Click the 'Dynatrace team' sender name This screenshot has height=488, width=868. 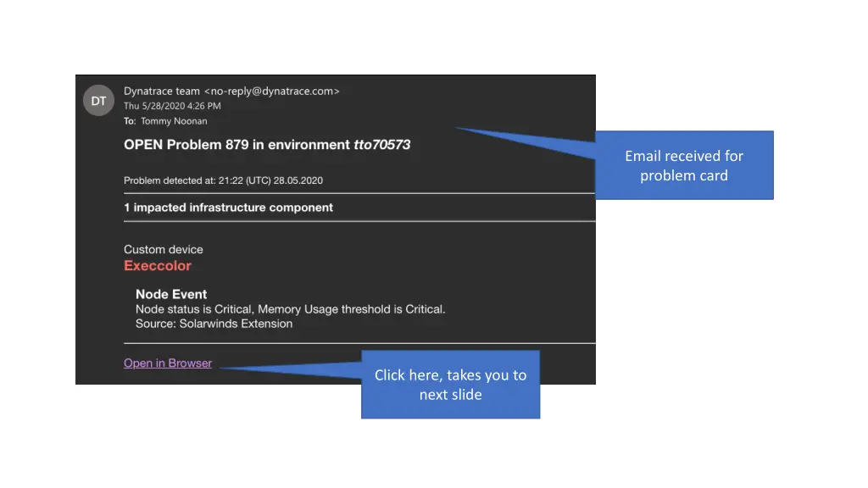click(162, 91)
